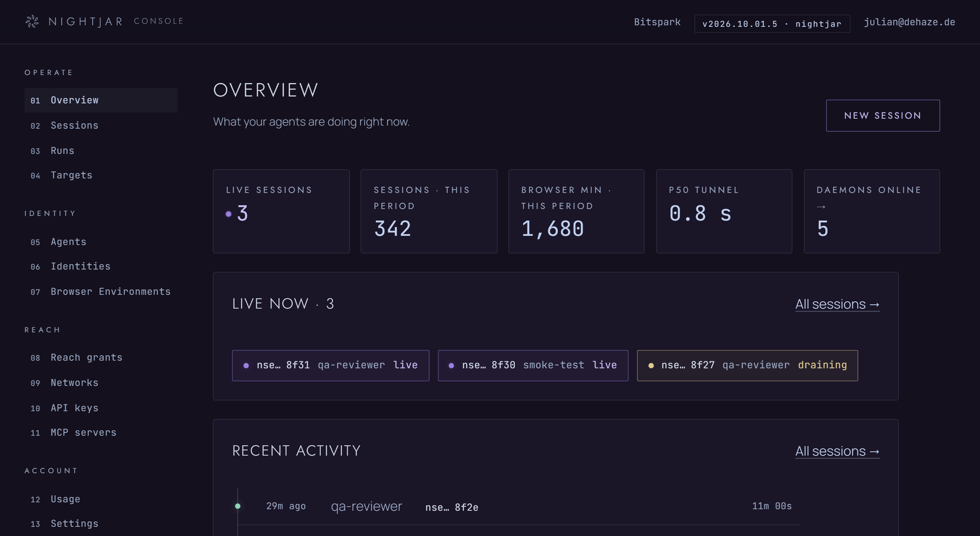Open draining session nse… 8f27 chip

tap(747, 365)
